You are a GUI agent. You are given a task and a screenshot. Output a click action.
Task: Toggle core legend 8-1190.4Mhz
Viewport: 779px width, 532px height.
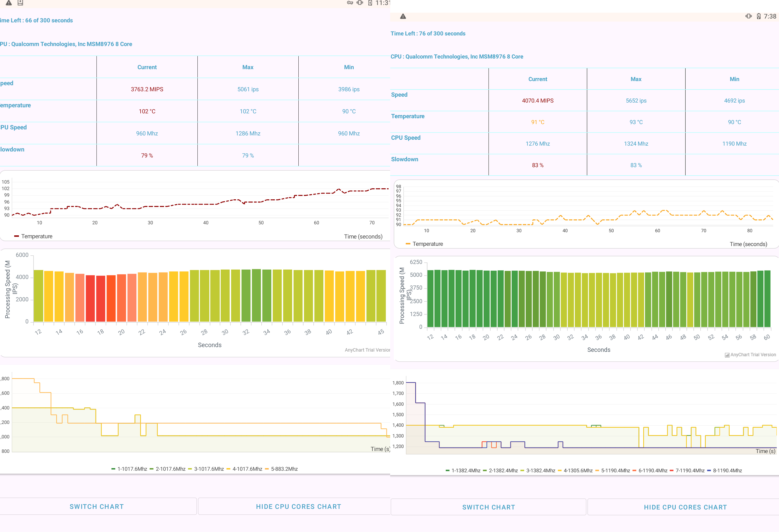coord(724,471)
